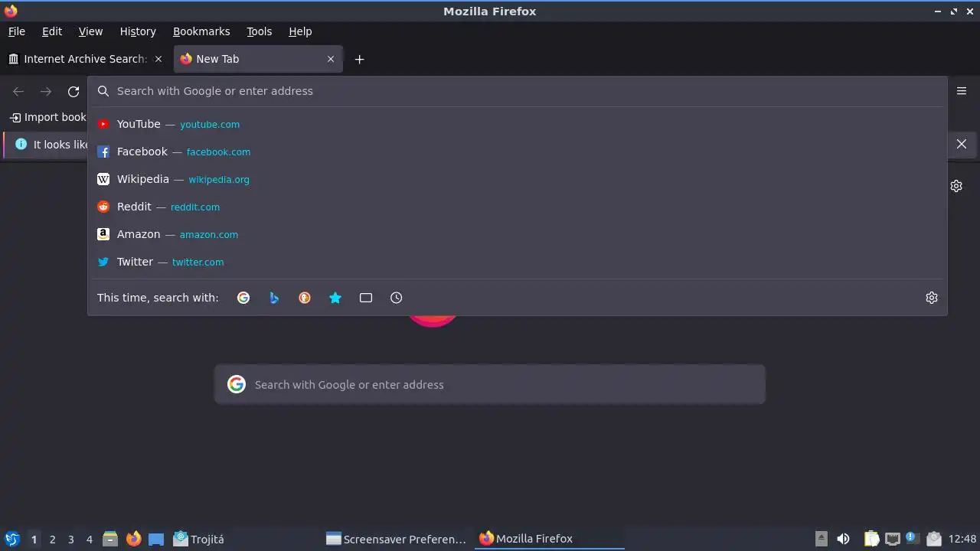Viewport: 980px width, 551px height.
Task: Click the network connection tray icon
Action: [x=892, y=539]
